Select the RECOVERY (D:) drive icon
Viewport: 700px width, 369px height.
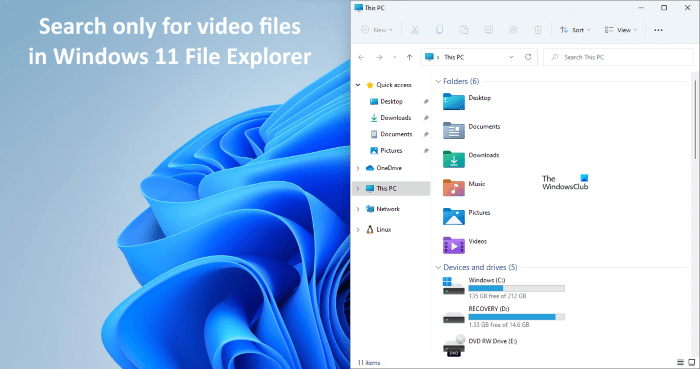tap(454, 318)
